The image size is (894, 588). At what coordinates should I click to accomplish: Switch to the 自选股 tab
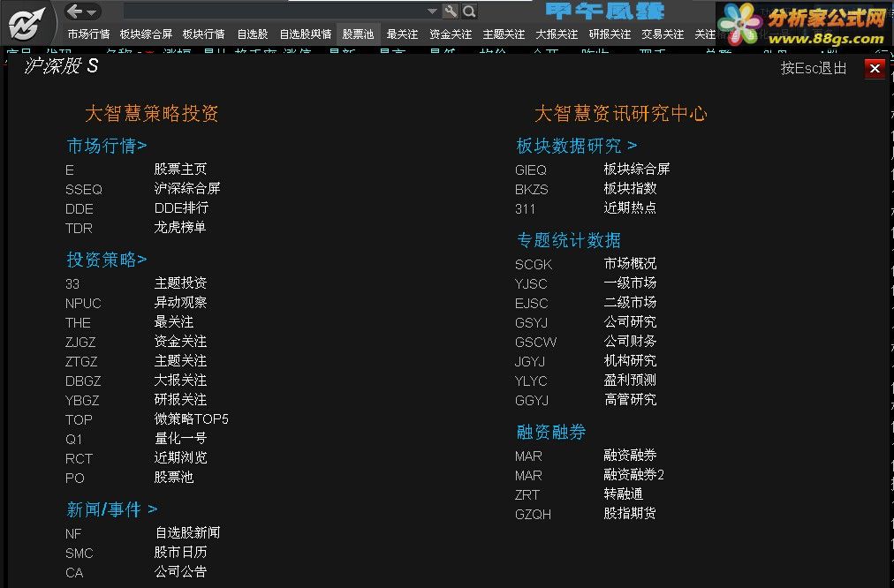pyautogui.click(x=253, y=34)
